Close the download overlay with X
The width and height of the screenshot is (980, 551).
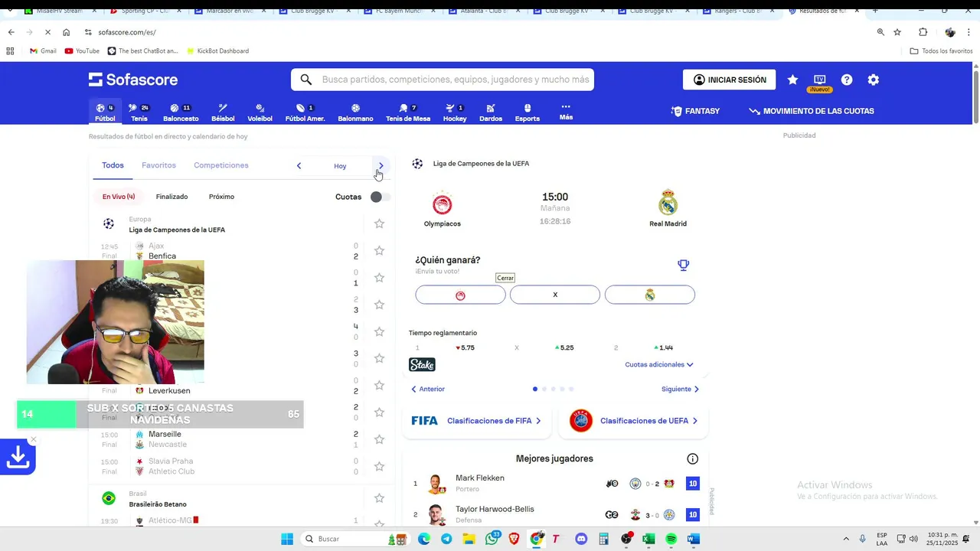coord(33,439)
